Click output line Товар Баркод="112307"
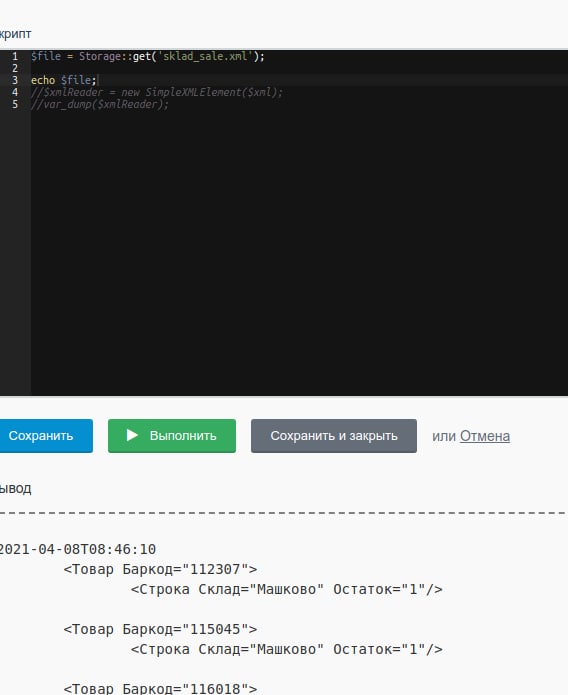This screenshot has width=568, height=695. click(161, 569)
